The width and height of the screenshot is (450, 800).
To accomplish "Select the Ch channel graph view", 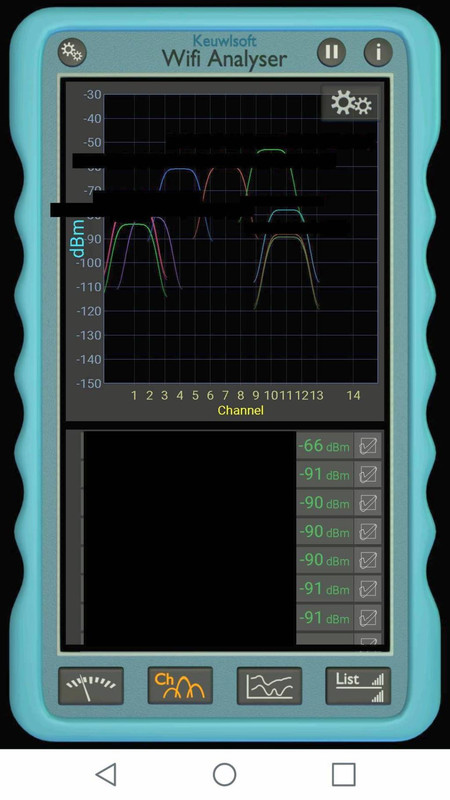I will click(180, 686).
